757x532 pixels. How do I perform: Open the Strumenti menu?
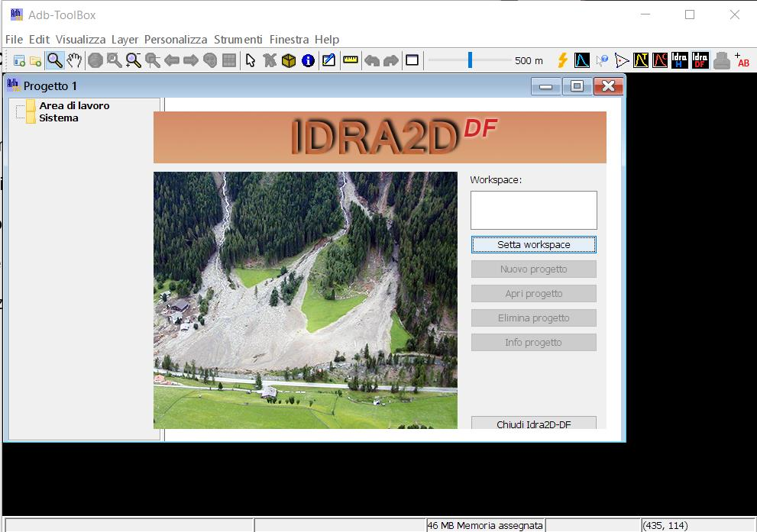[x=238, y=39]
